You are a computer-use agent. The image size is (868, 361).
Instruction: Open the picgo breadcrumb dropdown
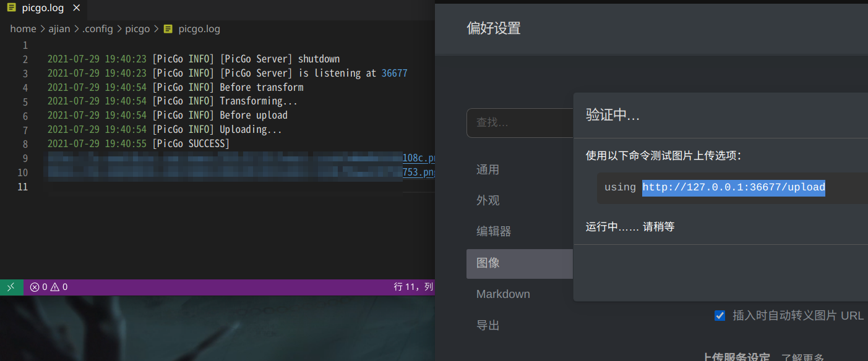pos(137,28)
